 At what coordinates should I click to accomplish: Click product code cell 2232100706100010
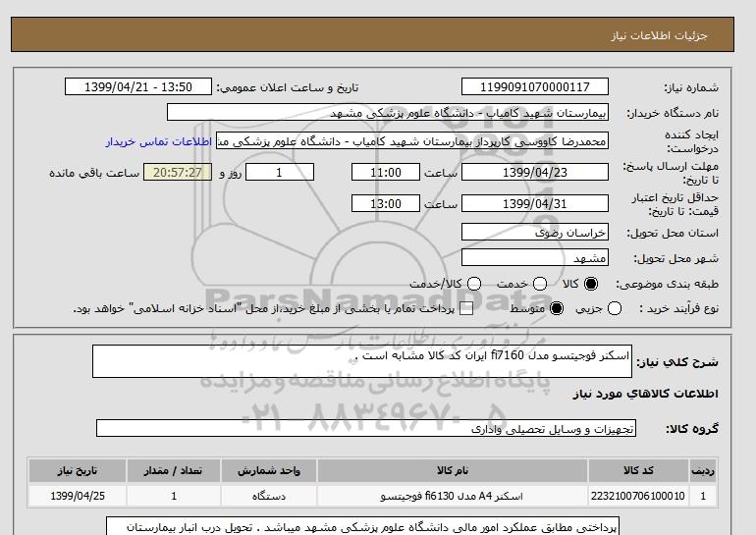[638, 496]
